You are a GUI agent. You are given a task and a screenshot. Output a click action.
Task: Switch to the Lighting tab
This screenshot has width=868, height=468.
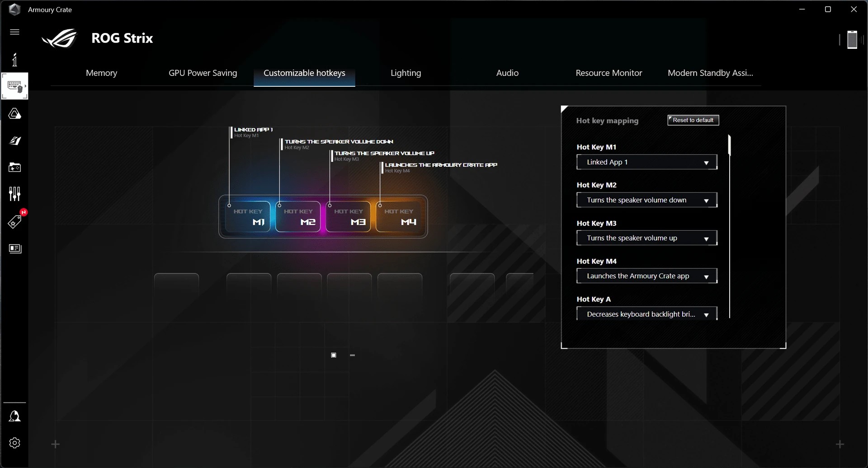click(406, 73)
